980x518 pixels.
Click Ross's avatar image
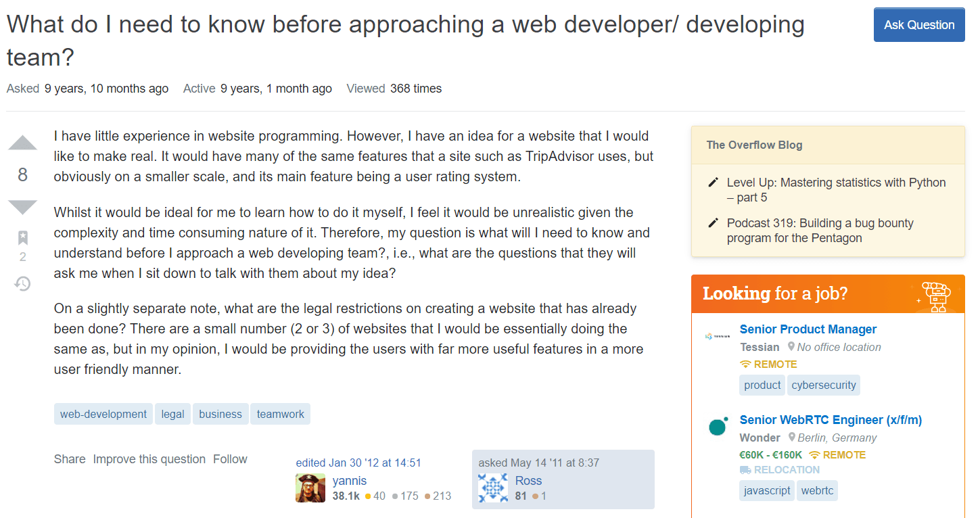(x=493, y=487)
